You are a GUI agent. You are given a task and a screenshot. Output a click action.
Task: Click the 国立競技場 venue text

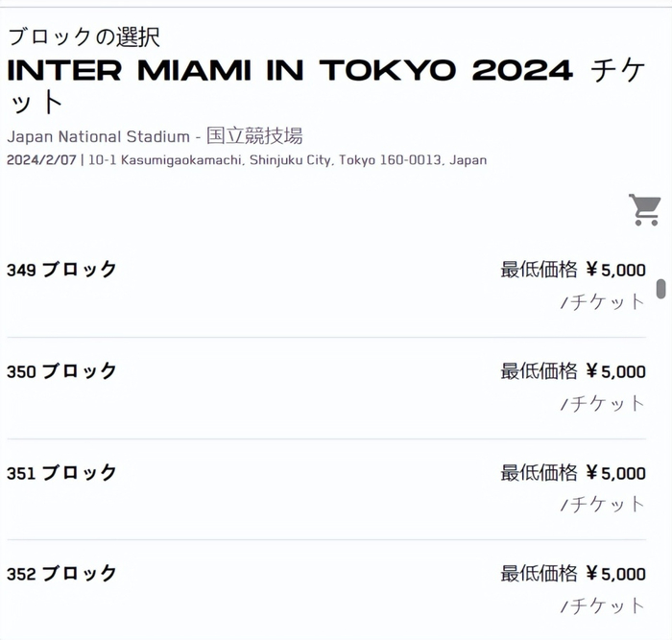pyautogui.click(x=255, y=136)
